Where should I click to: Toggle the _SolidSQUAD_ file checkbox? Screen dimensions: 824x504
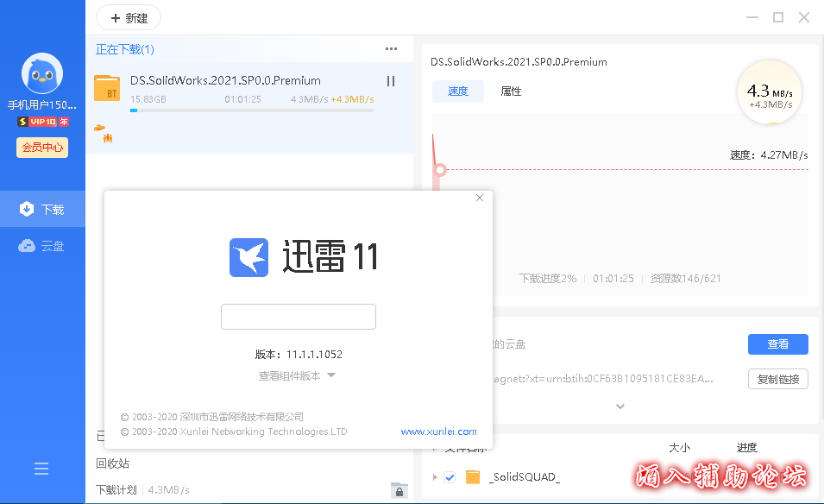pos(450,476)
